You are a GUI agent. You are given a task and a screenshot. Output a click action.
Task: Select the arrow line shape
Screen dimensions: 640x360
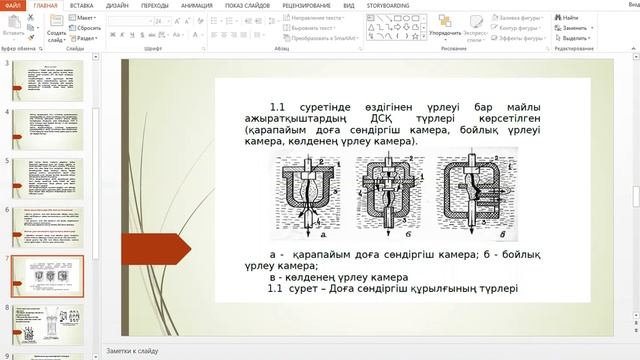click(x=389, y=18)
